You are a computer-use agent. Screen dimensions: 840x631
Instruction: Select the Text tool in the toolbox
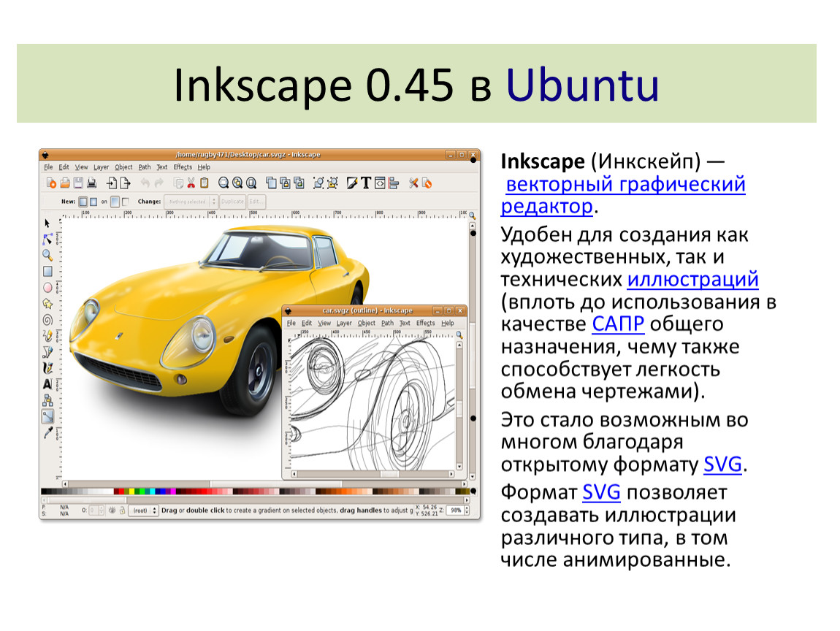(47, 384)
